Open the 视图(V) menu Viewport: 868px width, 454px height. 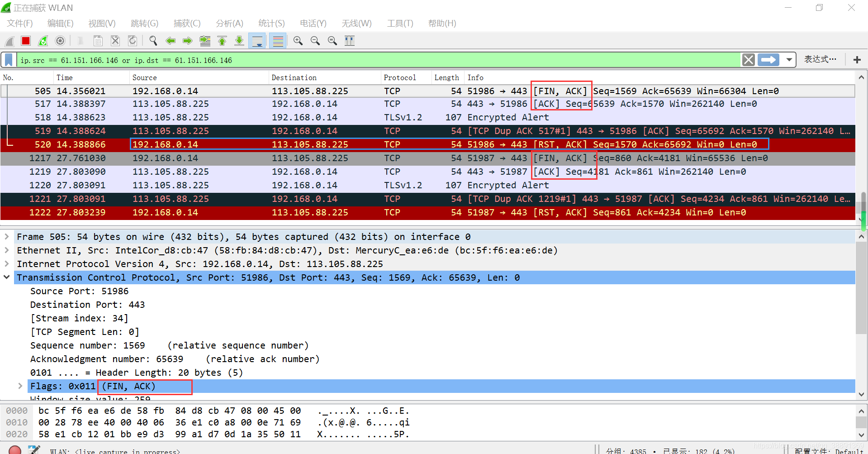coord(102,23)
